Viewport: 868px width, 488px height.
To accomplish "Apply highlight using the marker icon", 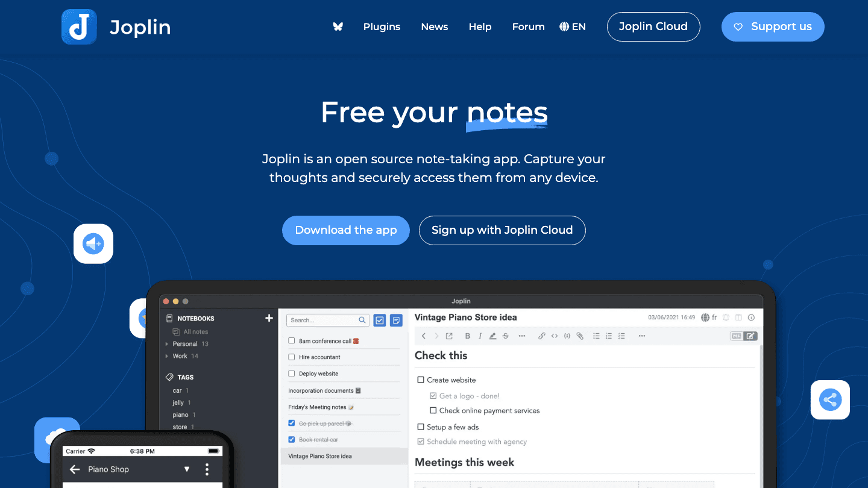I will pyautogui.click(x=492, y=336).
